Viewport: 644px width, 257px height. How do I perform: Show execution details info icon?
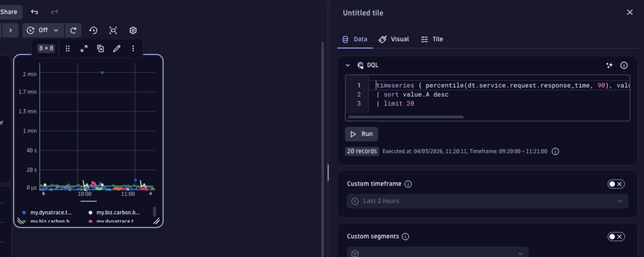click(x=556, y=151)
